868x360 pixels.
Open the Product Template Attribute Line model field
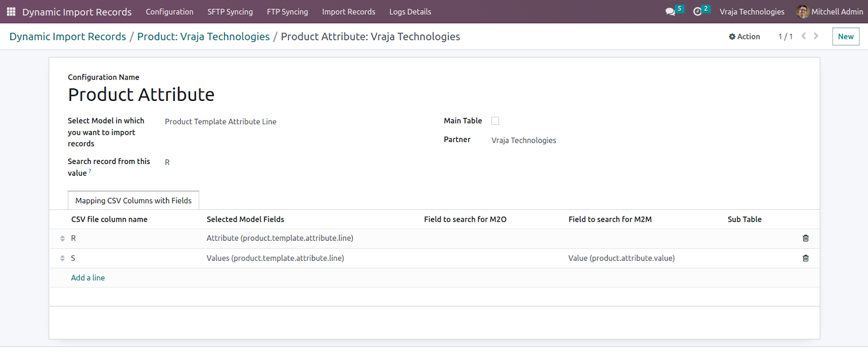click(x=221, y=121)
